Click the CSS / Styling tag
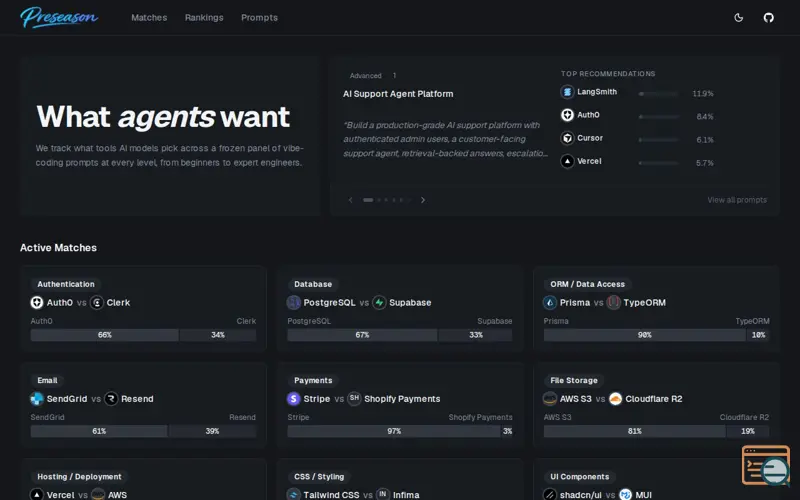800x500 pixels. point(319,477)
